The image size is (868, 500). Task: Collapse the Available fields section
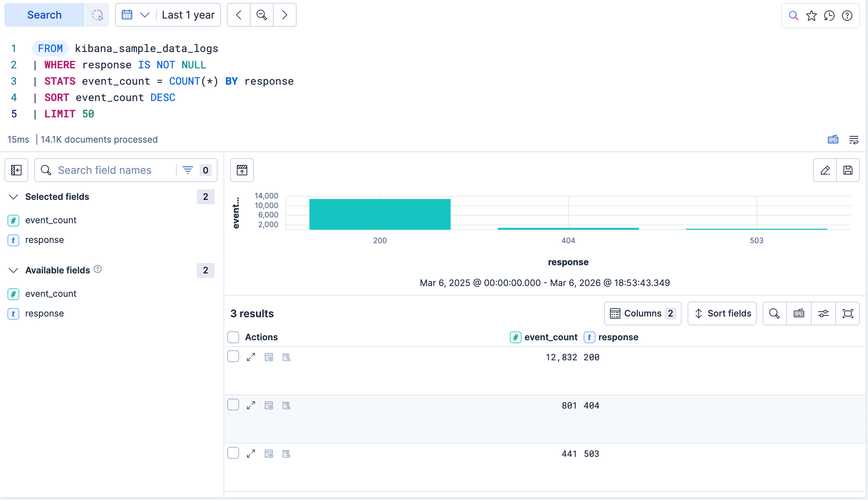(14, 270)
